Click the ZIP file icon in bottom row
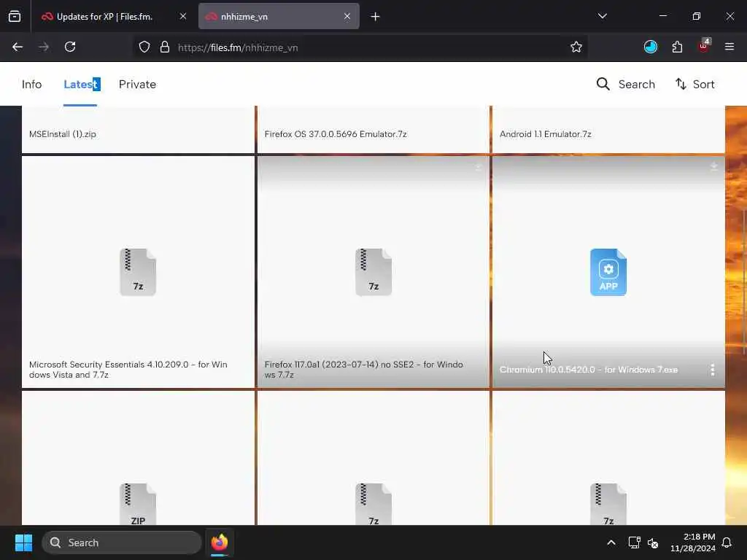 click(x=138, y=505)
